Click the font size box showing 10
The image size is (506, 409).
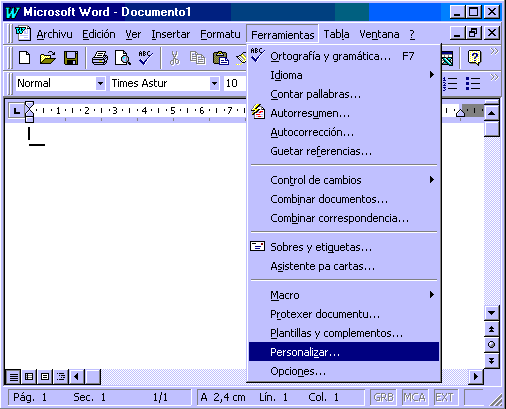[235, 83]
